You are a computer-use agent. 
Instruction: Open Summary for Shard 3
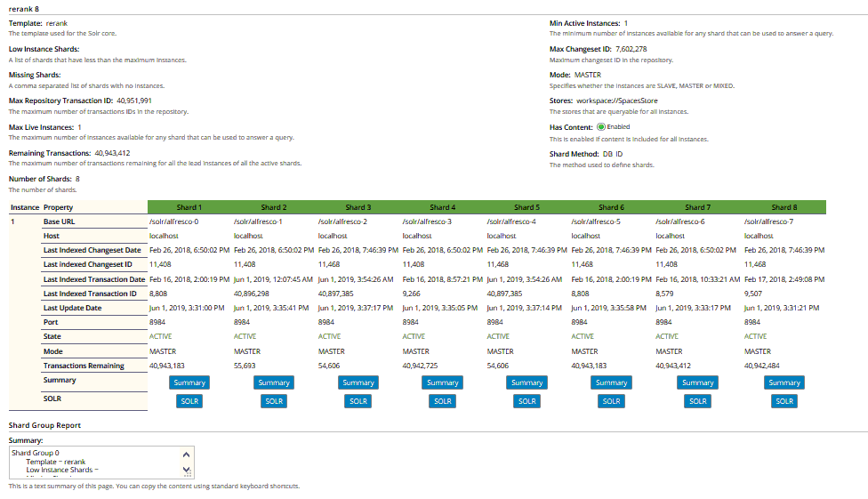click(358, 382)
